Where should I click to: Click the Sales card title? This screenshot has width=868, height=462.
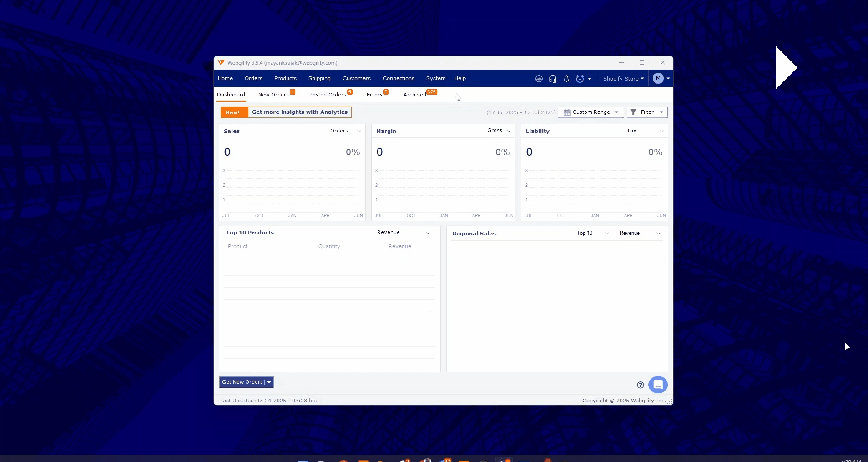232,131
